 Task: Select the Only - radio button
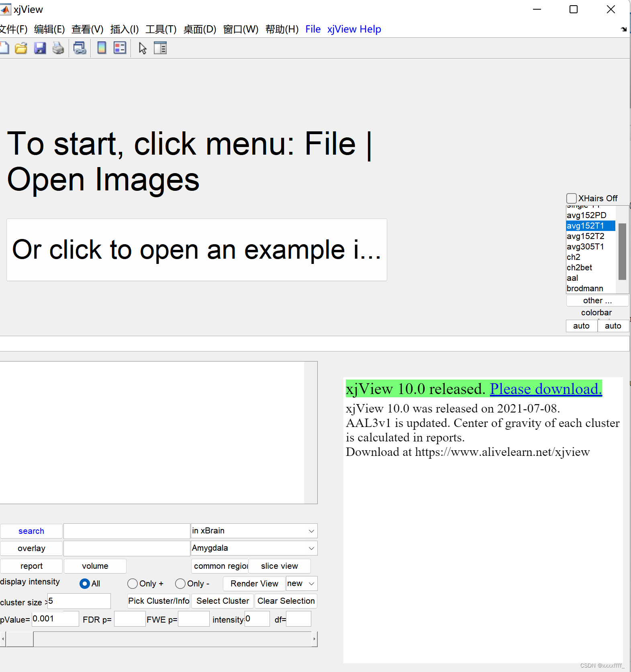point(180,584)
